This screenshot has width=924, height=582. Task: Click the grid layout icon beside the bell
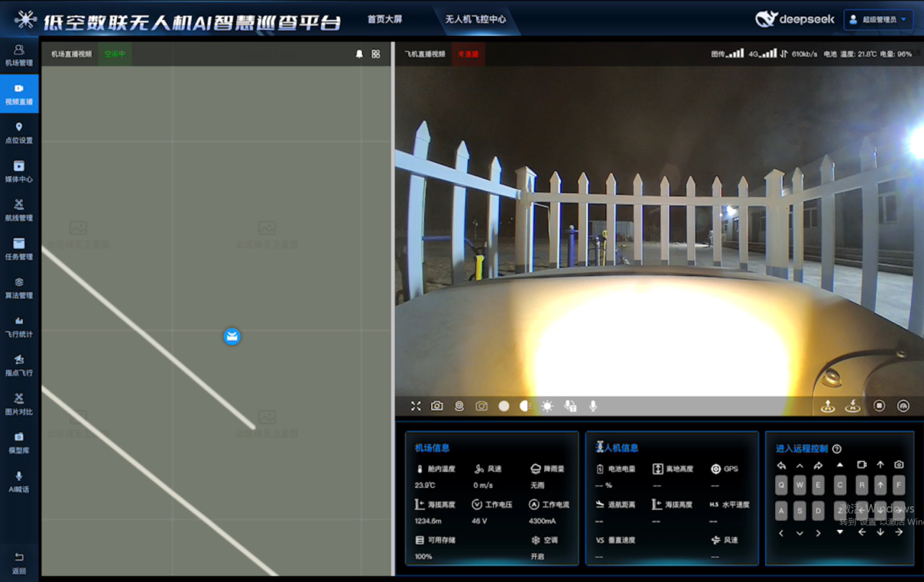coord(376,54)
